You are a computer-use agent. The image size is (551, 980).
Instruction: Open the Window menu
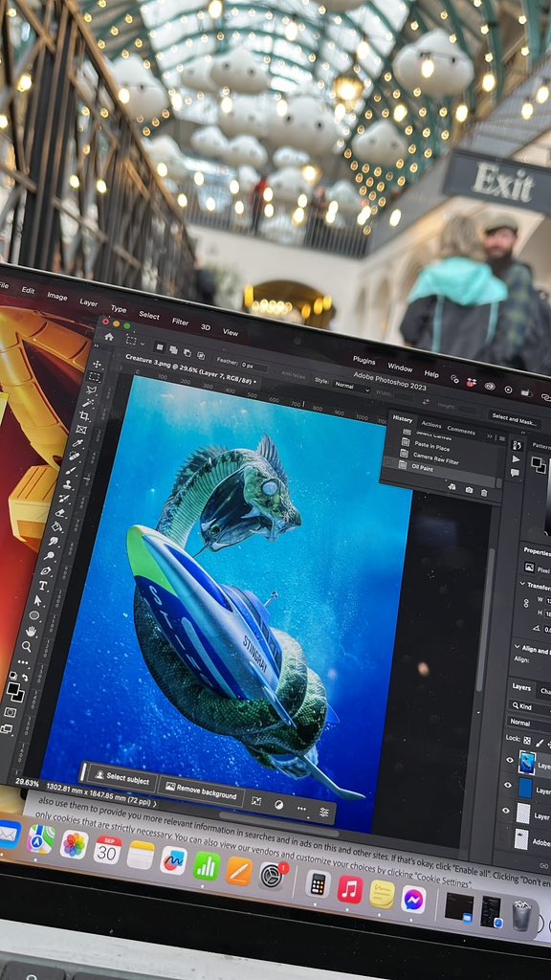[400, 367]
